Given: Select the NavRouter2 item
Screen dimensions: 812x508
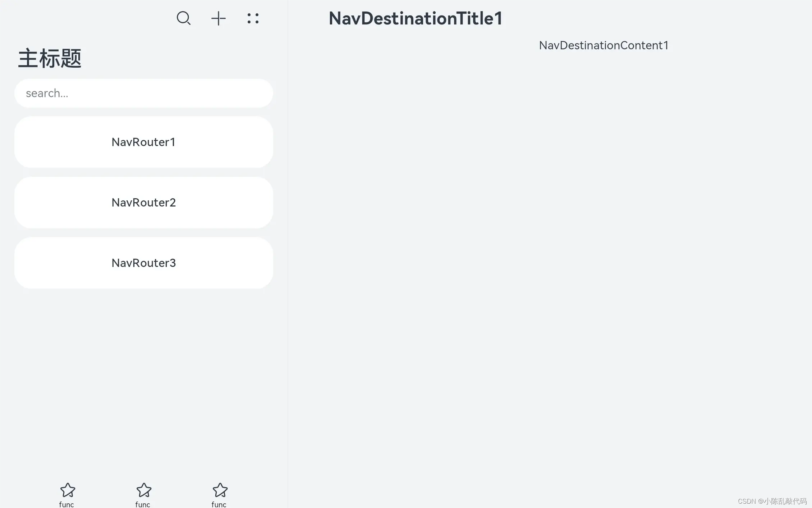Looking at the screenshot, I should (143, 203).
